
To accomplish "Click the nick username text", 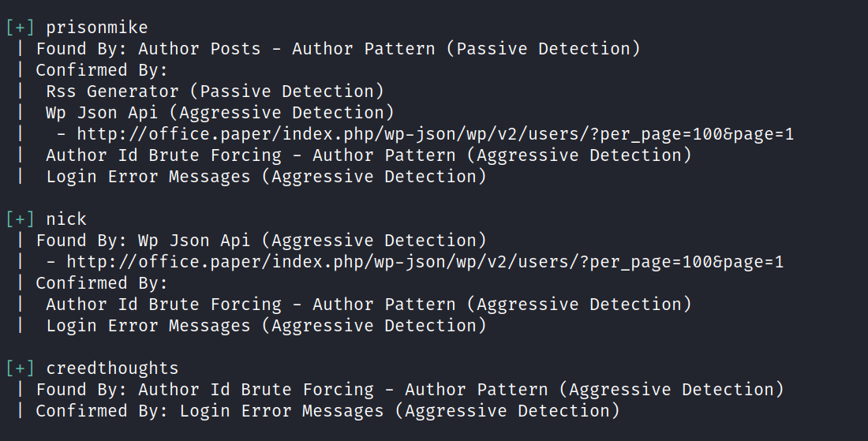I will [x=65, y=219].
